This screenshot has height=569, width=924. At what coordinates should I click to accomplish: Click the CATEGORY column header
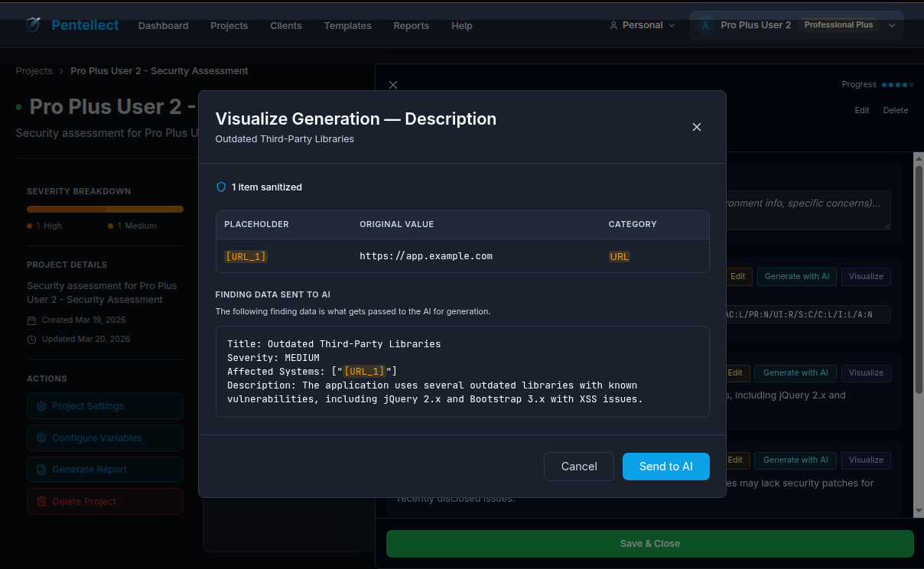(x=633, y=224)
